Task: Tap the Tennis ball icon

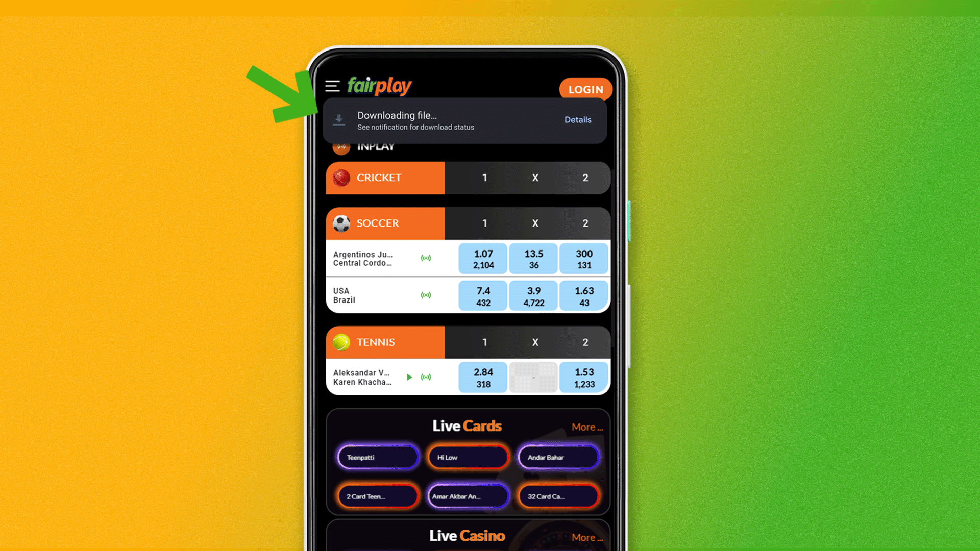Action: 341,342
